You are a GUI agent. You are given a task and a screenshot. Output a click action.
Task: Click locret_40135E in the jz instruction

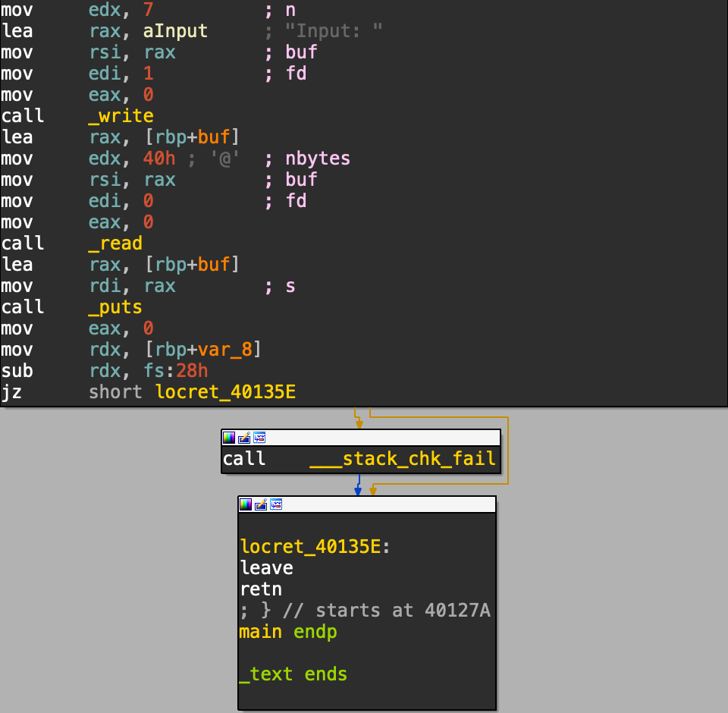[x=226, y=392]
